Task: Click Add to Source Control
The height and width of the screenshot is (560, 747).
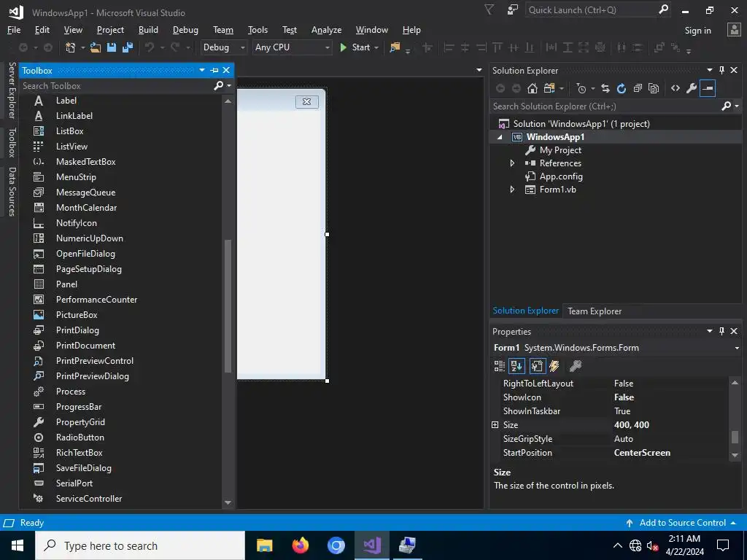Action: point(682,522)
